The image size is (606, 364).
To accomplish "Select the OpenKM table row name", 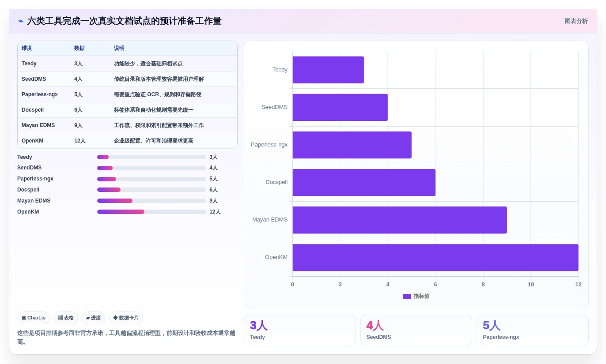I will [x=33, y=141].
